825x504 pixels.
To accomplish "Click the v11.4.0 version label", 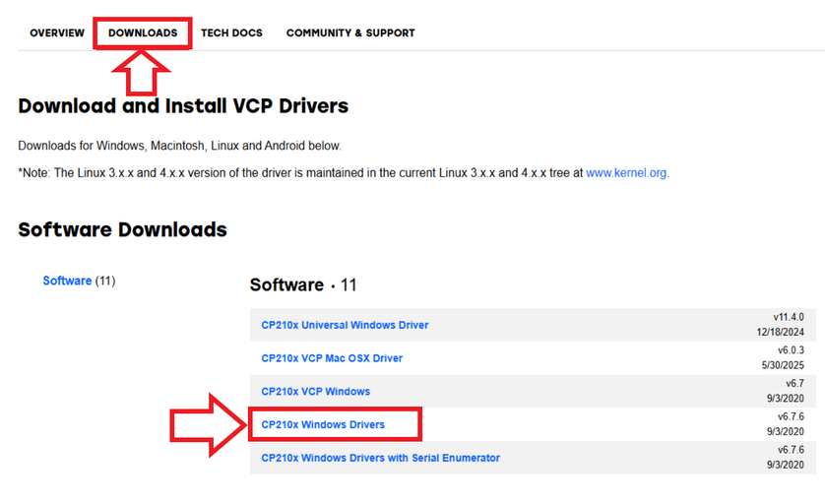I will [x=789, y=317].
